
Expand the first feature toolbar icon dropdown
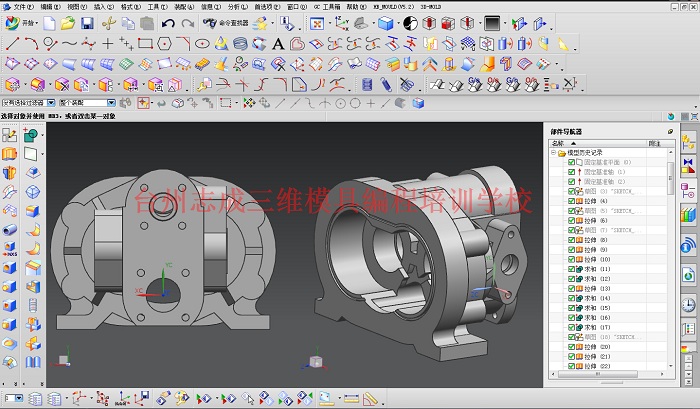tap(25, 84)
